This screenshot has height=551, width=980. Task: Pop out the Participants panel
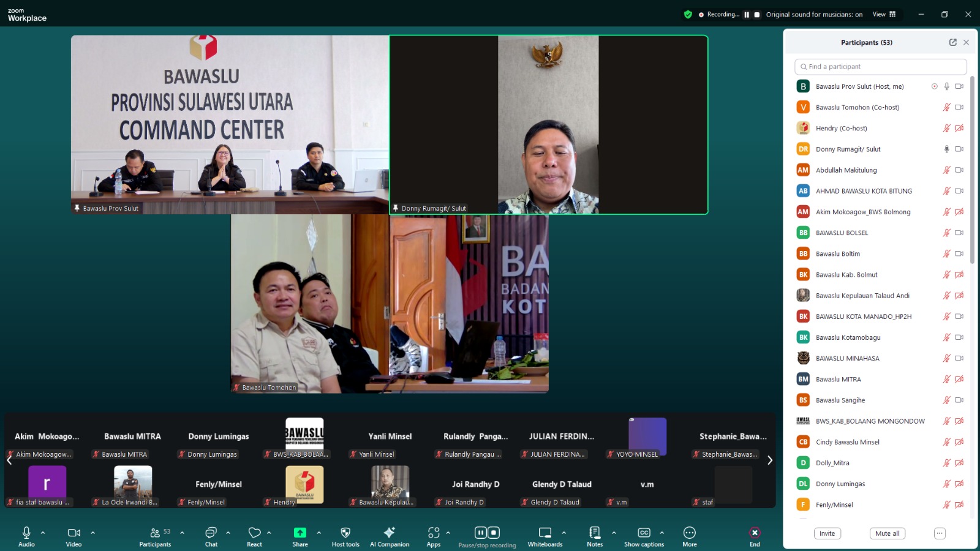tap(952, 42)
